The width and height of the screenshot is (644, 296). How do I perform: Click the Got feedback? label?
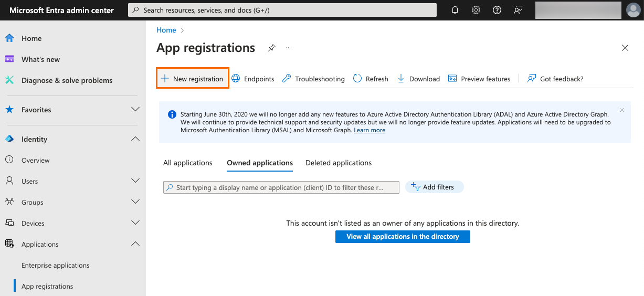tap(562, 79)
